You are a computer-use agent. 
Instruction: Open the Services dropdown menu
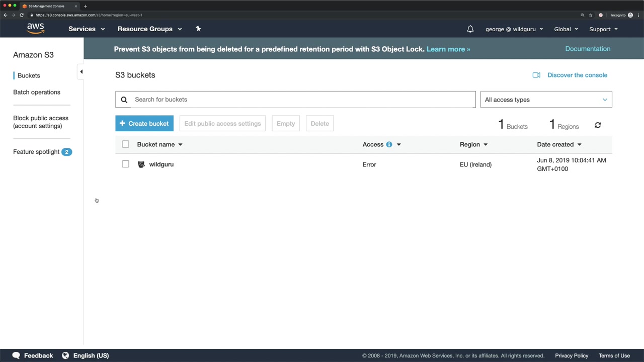click(x=87, y=29)
